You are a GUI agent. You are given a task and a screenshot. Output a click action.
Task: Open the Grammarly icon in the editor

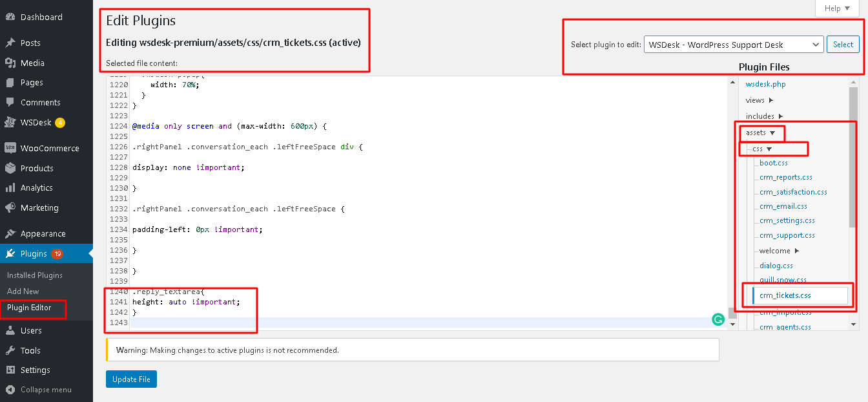[x=718, y=319]
